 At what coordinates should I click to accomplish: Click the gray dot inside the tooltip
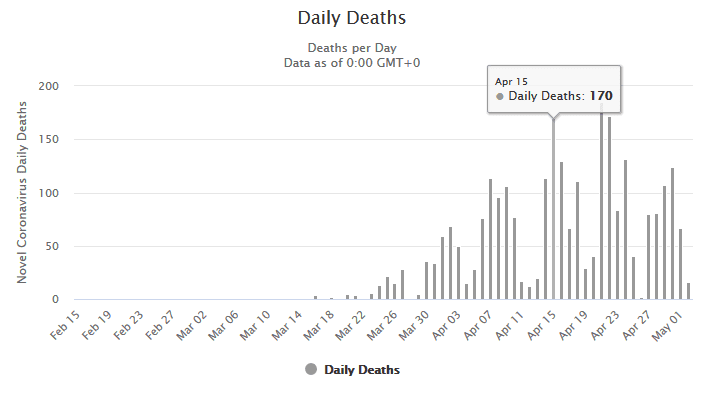(x=500, y=97)
